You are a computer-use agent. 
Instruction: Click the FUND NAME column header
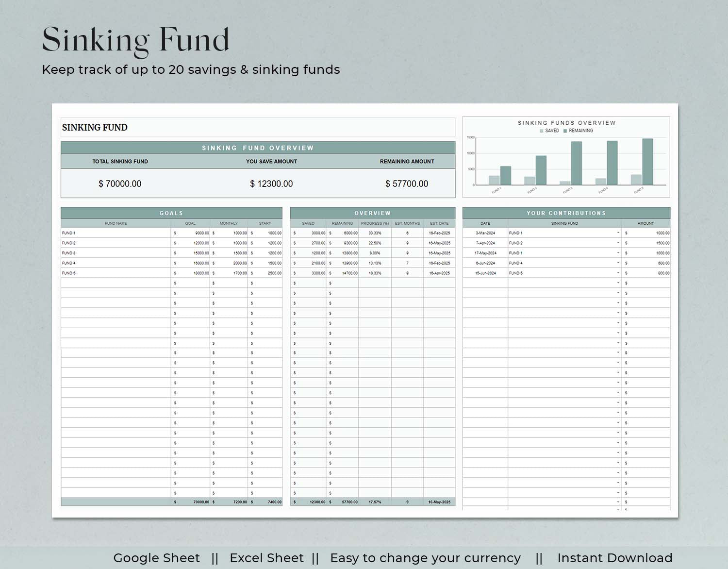coord(116,223)
